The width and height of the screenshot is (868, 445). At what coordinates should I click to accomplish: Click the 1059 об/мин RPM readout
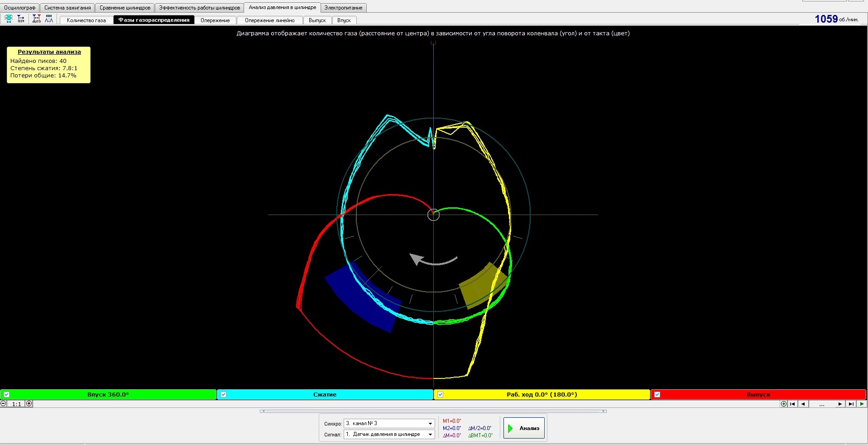coord(836,19)
